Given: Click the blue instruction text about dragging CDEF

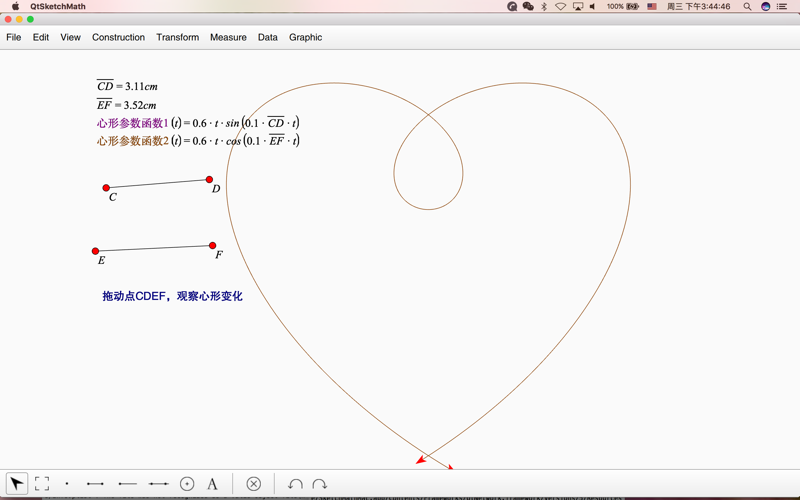Looking at the screenshot, I should [x=172, y=296].
